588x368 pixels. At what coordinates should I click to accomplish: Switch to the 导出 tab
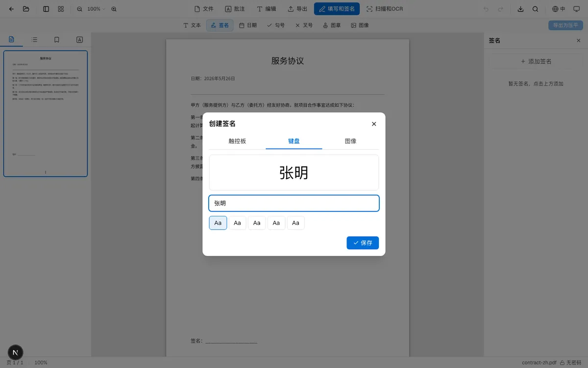pyautogui.click(x=297, y=9)
